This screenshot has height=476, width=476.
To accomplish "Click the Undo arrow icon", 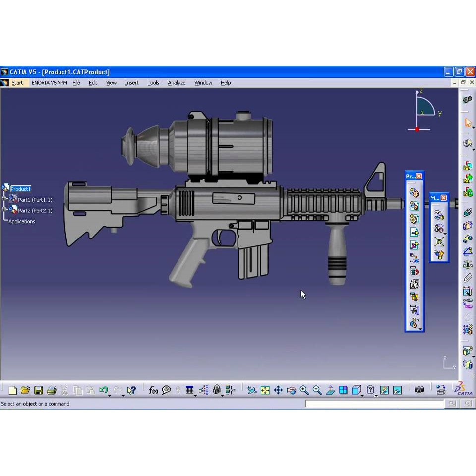I will click(x=103, y=390).
